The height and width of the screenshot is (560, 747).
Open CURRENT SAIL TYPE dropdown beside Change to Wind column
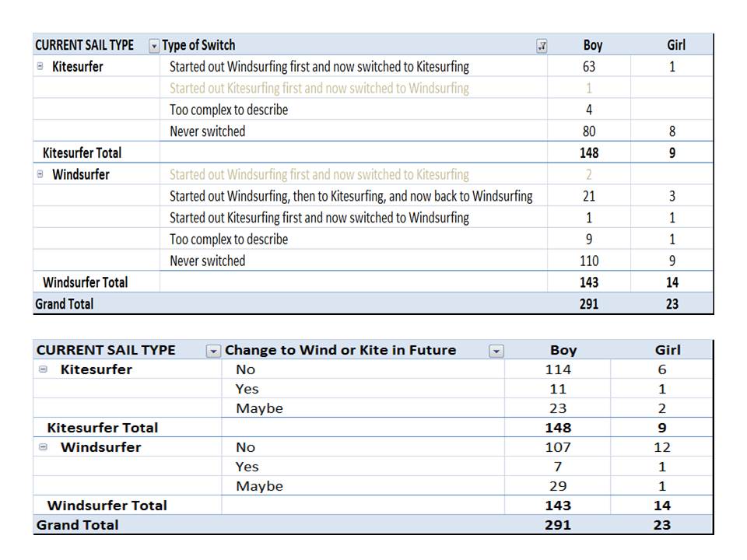[213, 351]
